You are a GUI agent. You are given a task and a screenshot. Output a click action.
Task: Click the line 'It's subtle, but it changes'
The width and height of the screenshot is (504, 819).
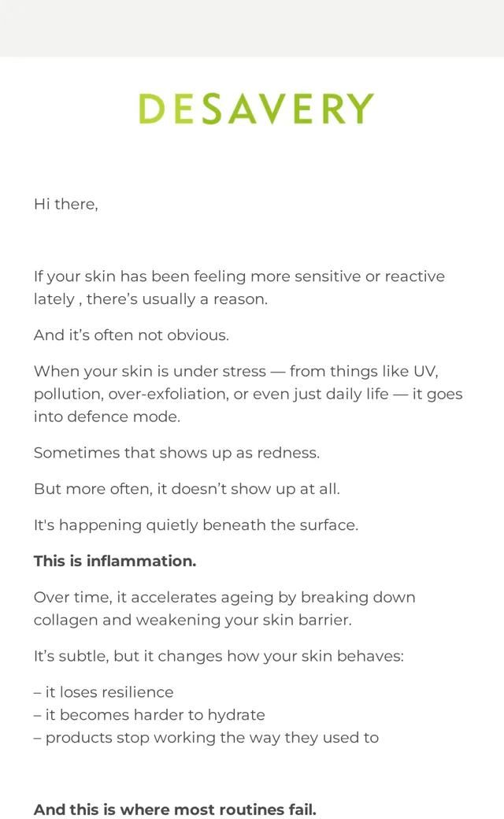pyautogui.click(x=219, y=655)
